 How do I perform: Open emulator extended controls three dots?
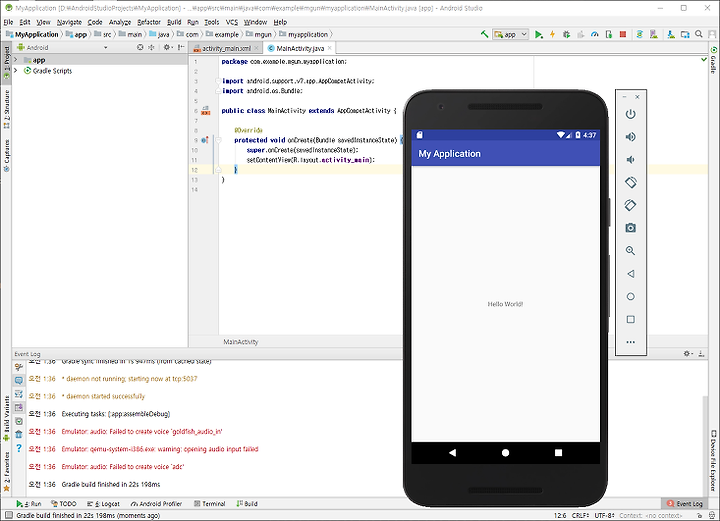coord(630,342)
